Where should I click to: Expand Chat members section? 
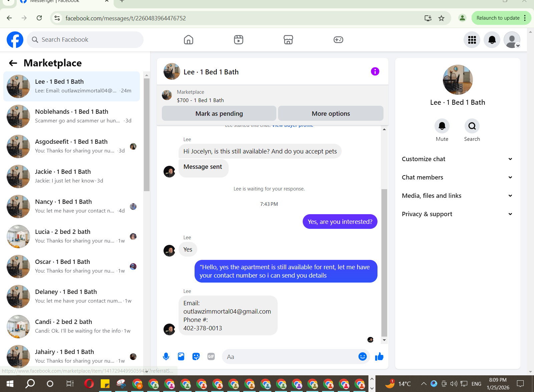(457, 177)
